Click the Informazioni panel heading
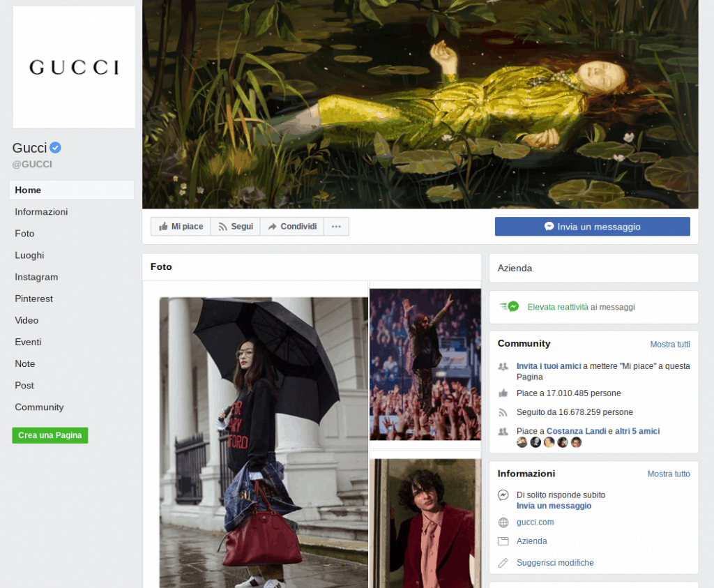The image size is (714, 588). click(x=526, y=474)
